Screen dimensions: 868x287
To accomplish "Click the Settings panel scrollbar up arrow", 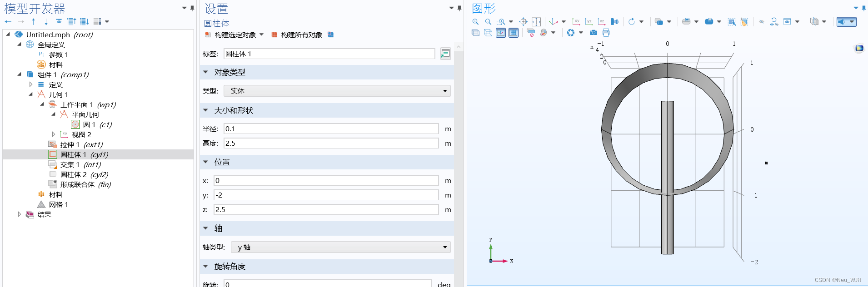I will [459, 47].
